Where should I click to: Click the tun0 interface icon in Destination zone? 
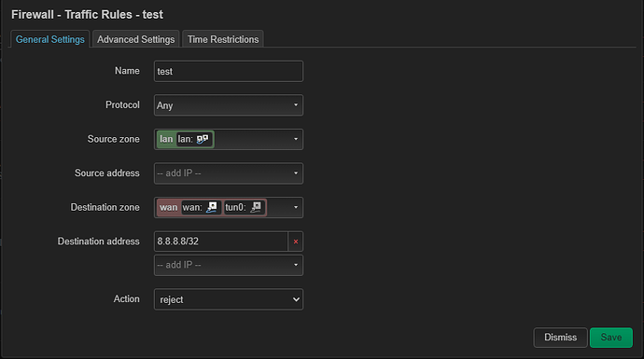coord(256,207)
